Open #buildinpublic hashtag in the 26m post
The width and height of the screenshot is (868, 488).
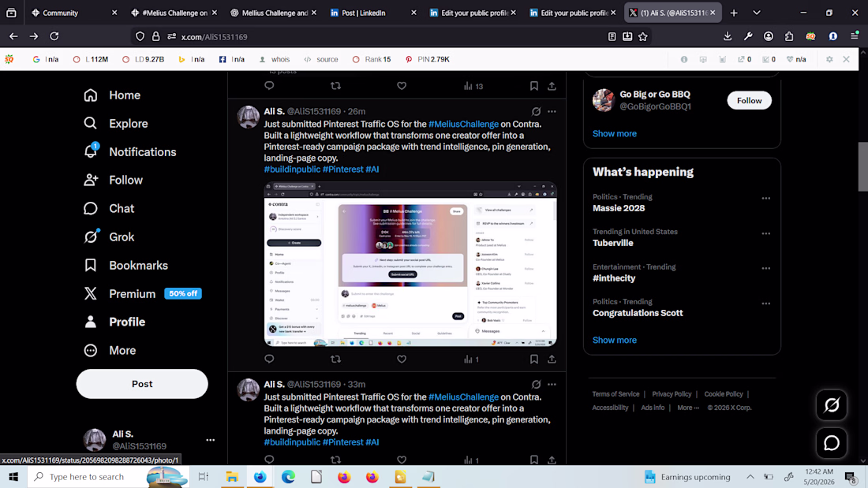coord(292,169)
